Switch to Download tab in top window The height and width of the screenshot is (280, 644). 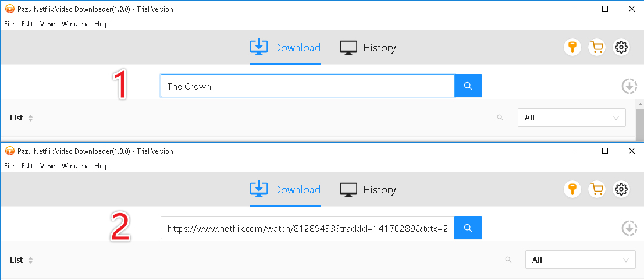coord(286,48)
